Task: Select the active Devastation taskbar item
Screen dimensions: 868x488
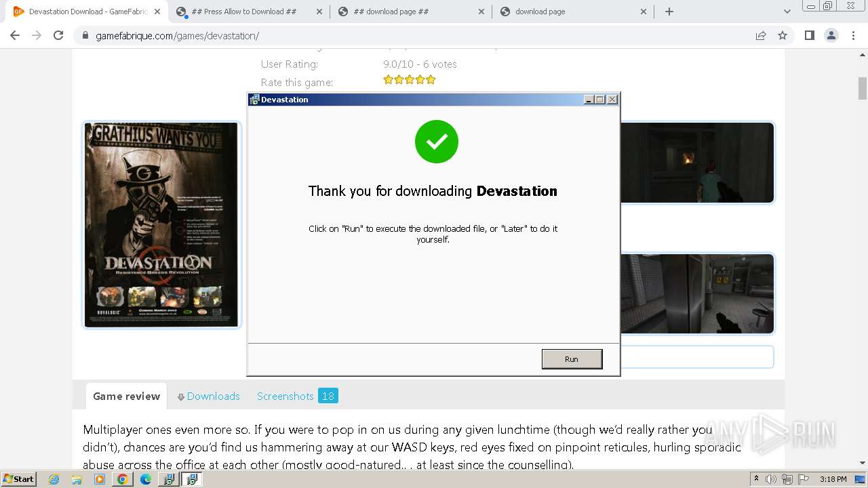Action: tap(192, 479)
